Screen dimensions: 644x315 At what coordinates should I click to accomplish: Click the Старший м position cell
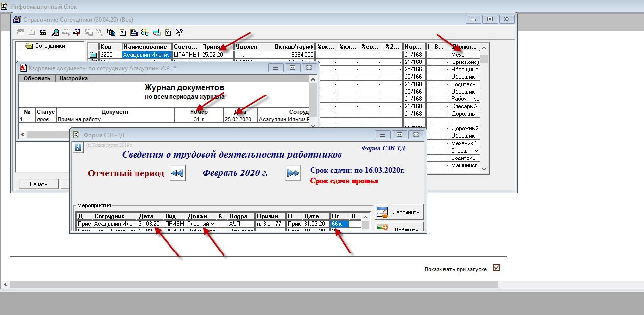465,151
